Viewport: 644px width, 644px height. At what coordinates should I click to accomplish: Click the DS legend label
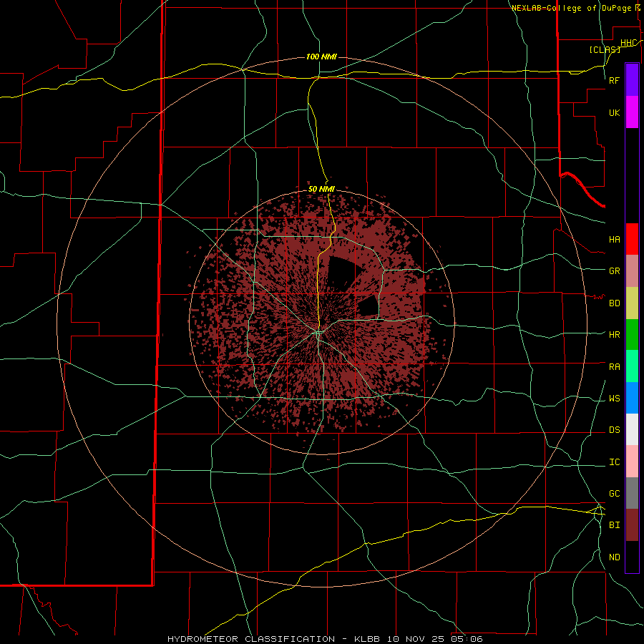(615, 430)
